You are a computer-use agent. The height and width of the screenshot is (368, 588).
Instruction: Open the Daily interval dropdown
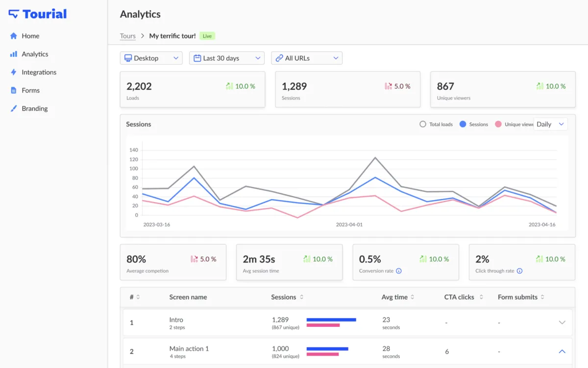550,124
